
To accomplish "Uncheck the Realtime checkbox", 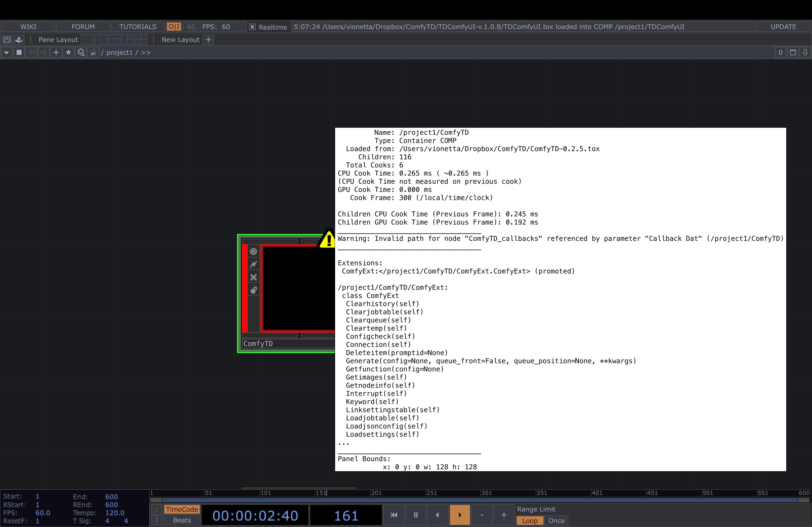I will (x=252, y=27).
